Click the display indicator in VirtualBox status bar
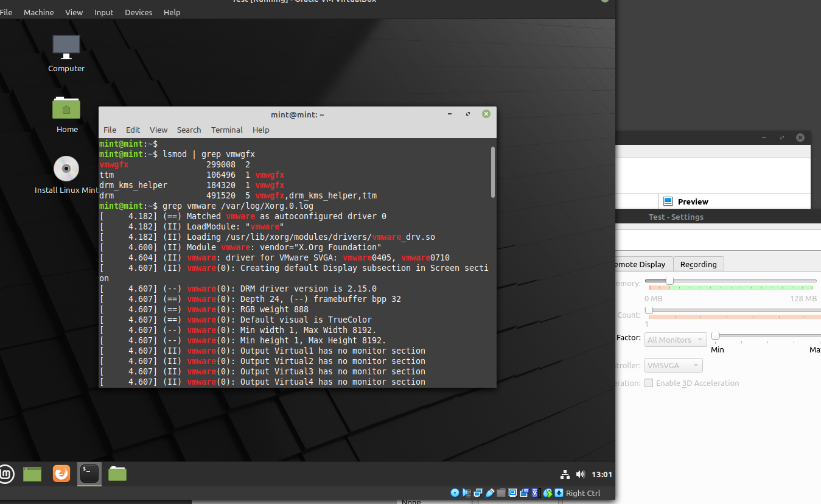Viewport: 821px width, 504px height. 513,493
